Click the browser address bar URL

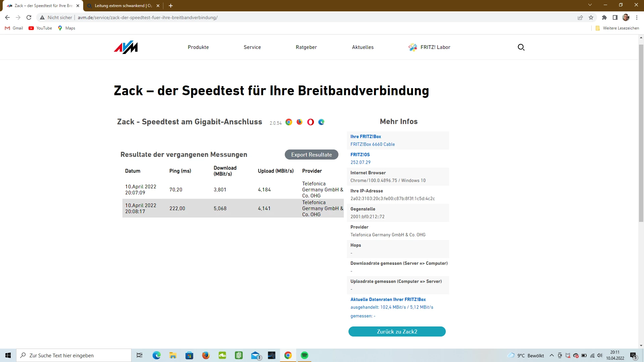[x=148, y=17]
